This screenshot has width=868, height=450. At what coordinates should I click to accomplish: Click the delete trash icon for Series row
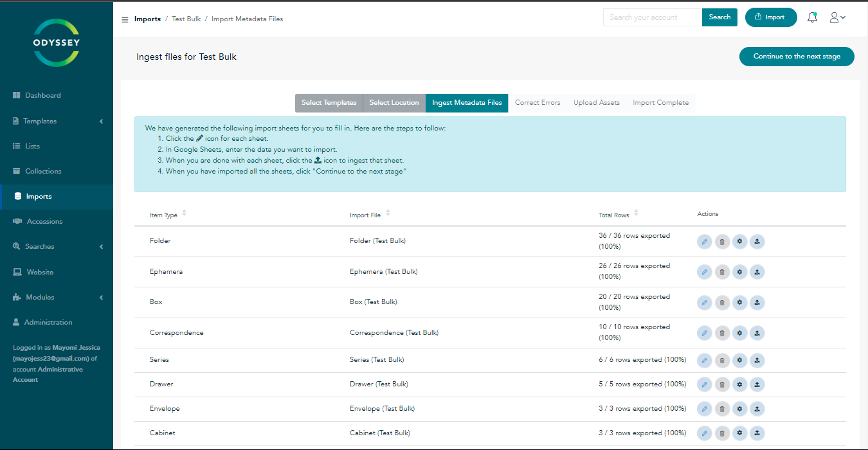pyautogui.click(x=722, y=360)
